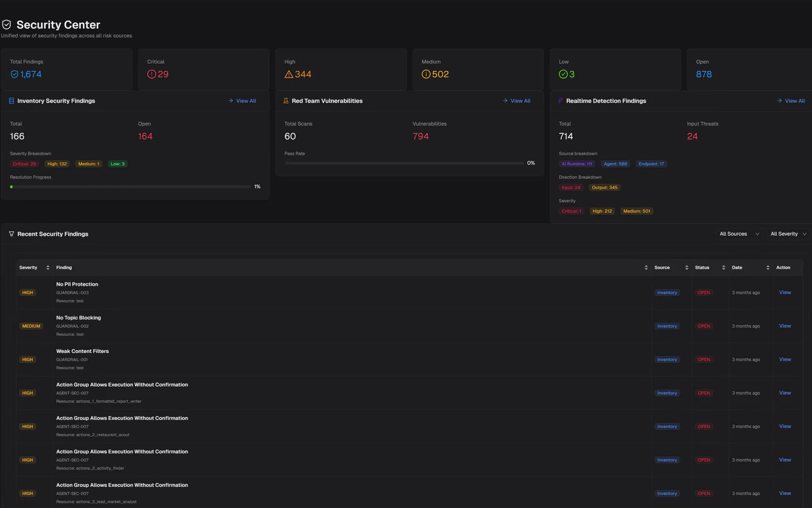
Task: Click the Total Findings 1,674 card
Action: [66, 69]
